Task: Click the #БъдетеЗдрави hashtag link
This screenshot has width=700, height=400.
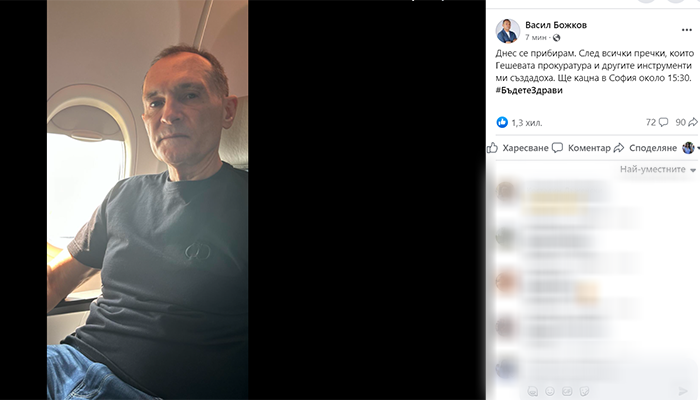Action: point(529,90)
